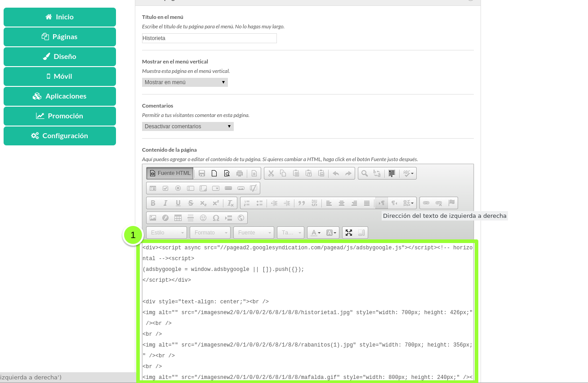588x383 pixels.
Task: Click Paste from Word icon
Action: coord(321,173)
